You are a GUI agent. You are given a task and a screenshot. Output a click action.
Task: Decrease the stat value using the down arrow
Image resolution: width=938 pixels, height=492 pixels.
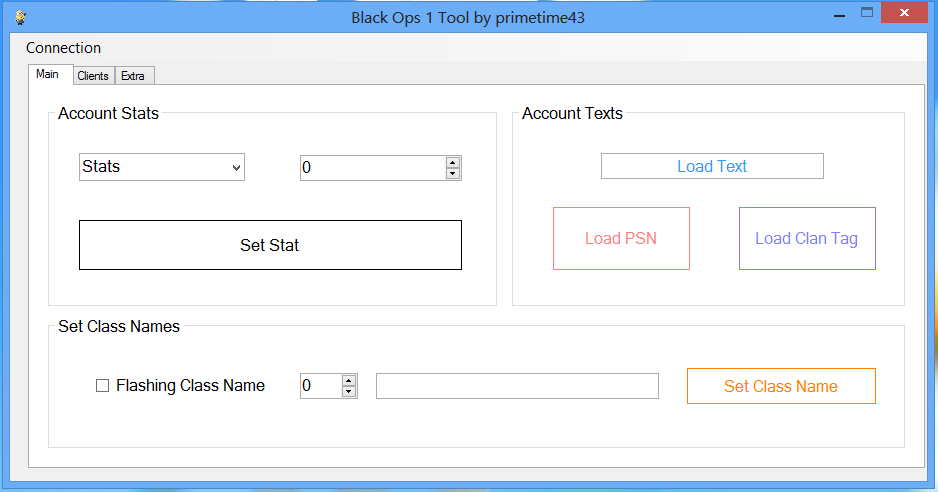click(453, 174)
